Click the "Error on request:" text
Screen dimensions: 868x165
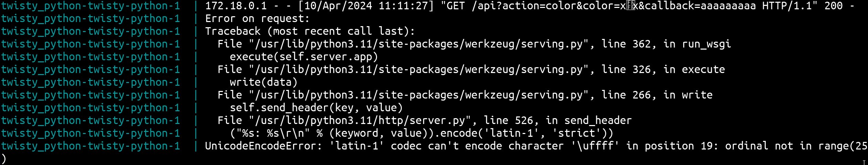pos(257,19)
